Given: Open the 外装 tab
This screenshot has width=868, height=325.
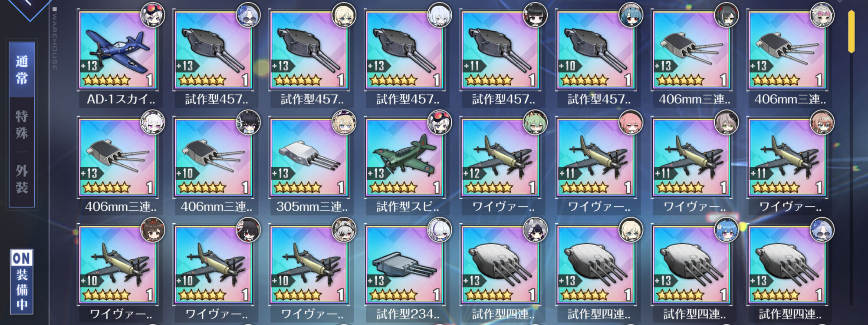Looking at the screenshot, I should click(22, 179).
